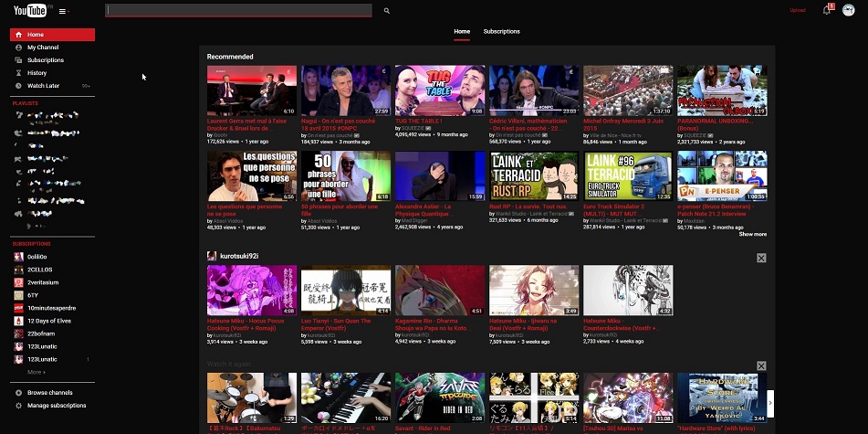Dismiss the kurotsuki92i section with X
This screenshot has width=868, height=434.
761,258
